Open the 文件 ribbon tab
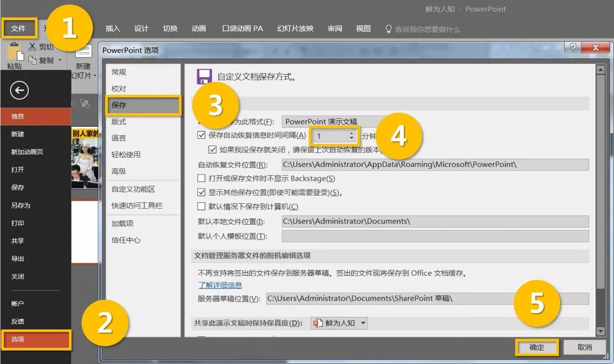This screenshot has width=614, height=364. [19, 29]
